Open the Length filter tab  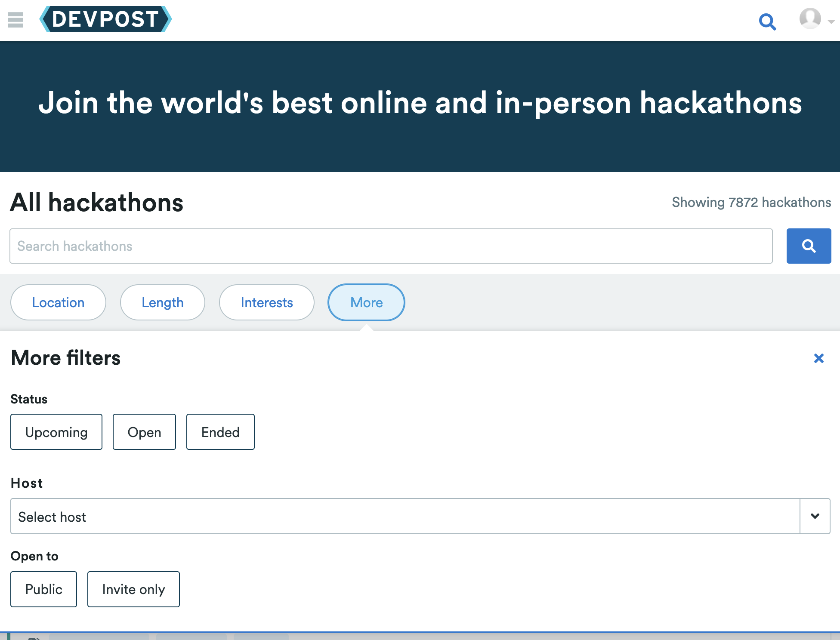click(x=163, y=302)
